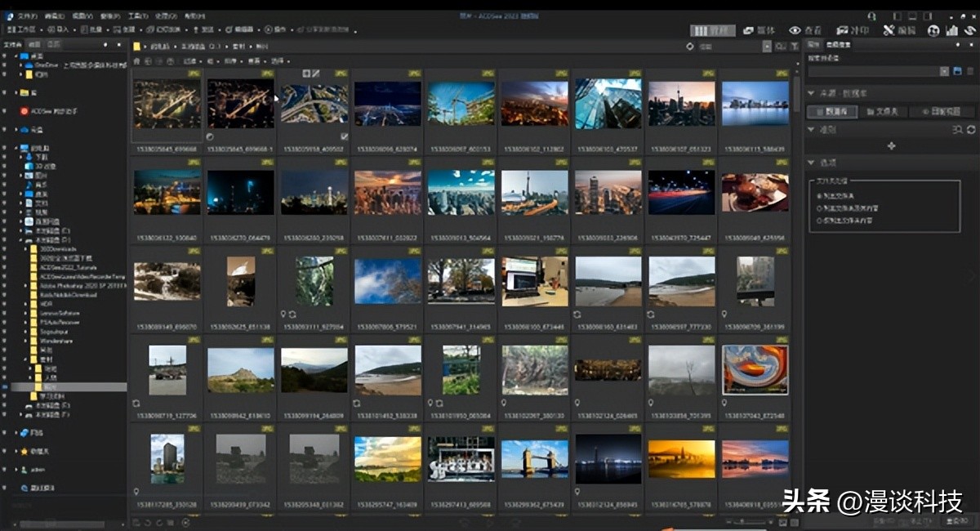Click the 365 globe mode icon

pos(933,30)
